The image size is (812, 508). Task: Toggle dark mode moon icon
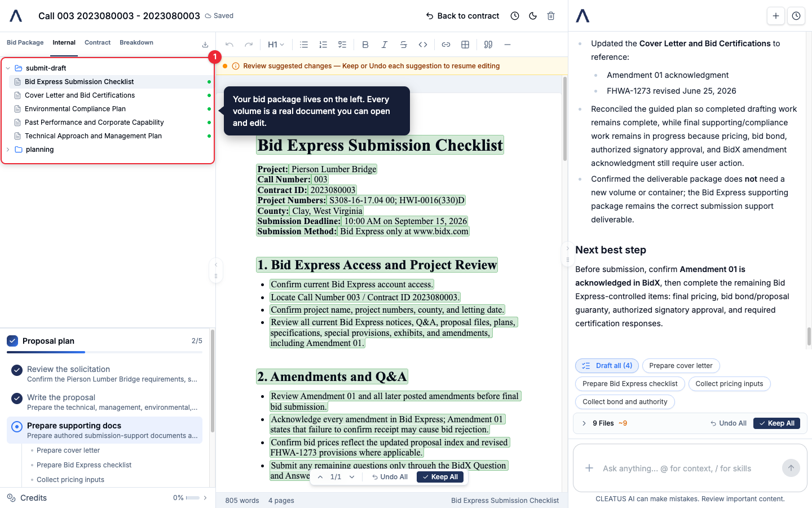pos(533,16)
